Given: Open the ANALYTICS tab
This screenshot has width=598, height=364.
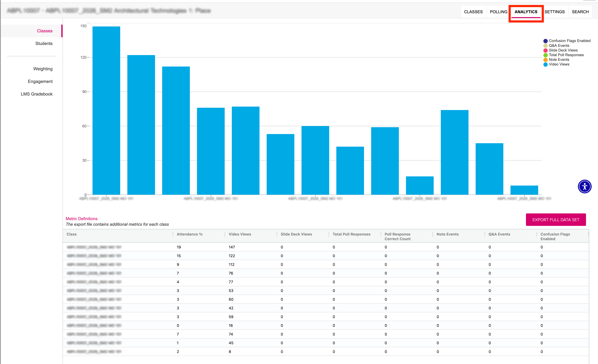Looking at the screenshot, I should (526, 12).
